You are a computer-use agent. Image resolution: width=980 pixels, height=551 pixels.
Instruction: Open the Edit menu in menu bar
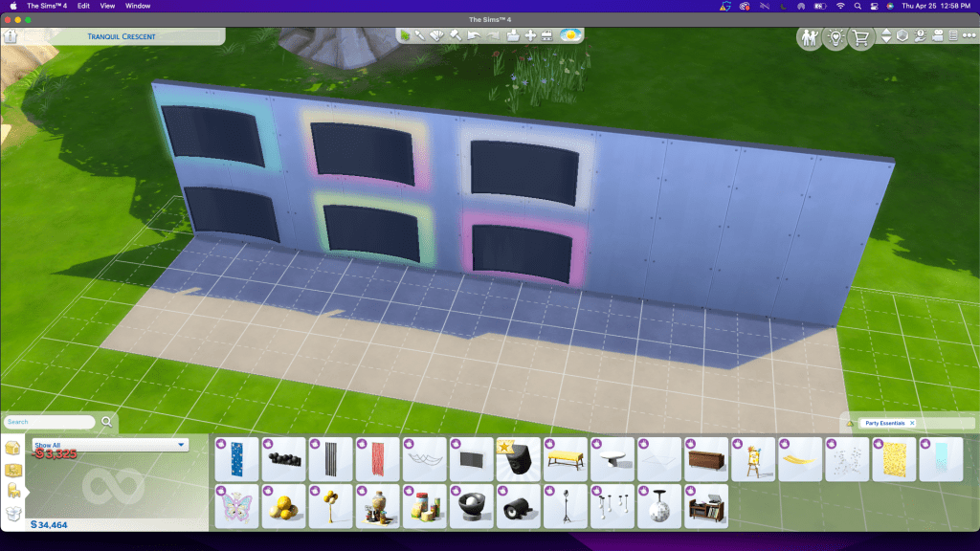coord(84,6)
